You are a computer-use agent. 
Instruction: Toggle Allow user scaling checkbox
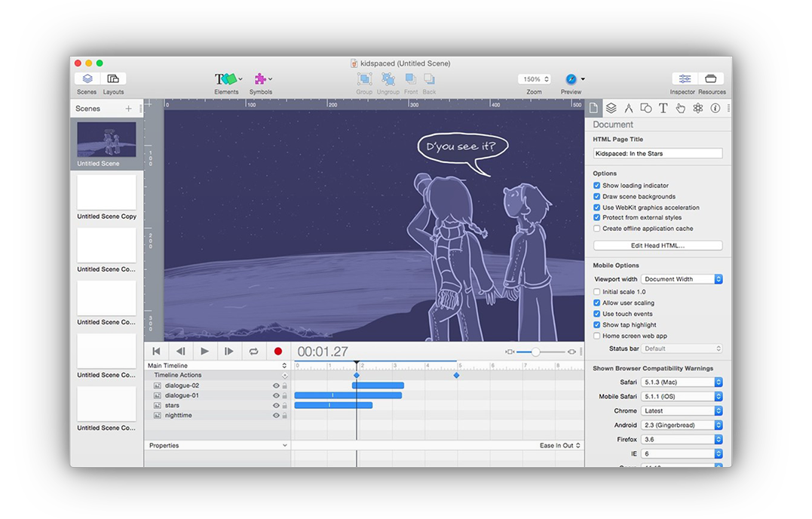[x=596, y=302]
